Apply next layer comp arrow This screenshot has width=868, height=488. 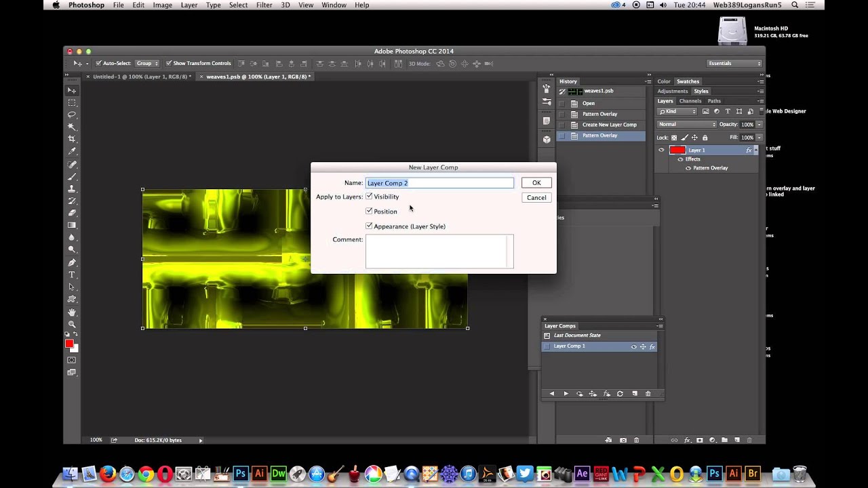566,394
